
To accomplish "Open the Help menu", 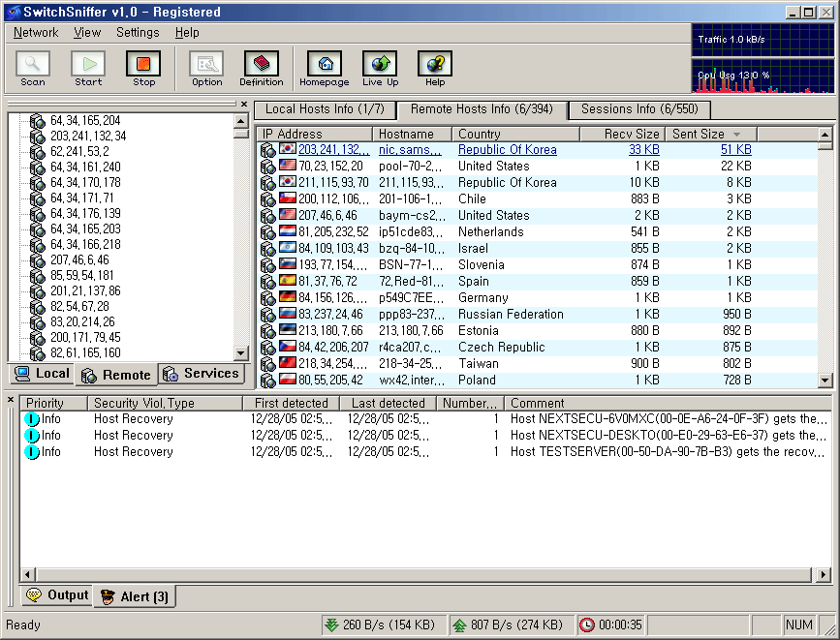I will [x=187, y=33].
